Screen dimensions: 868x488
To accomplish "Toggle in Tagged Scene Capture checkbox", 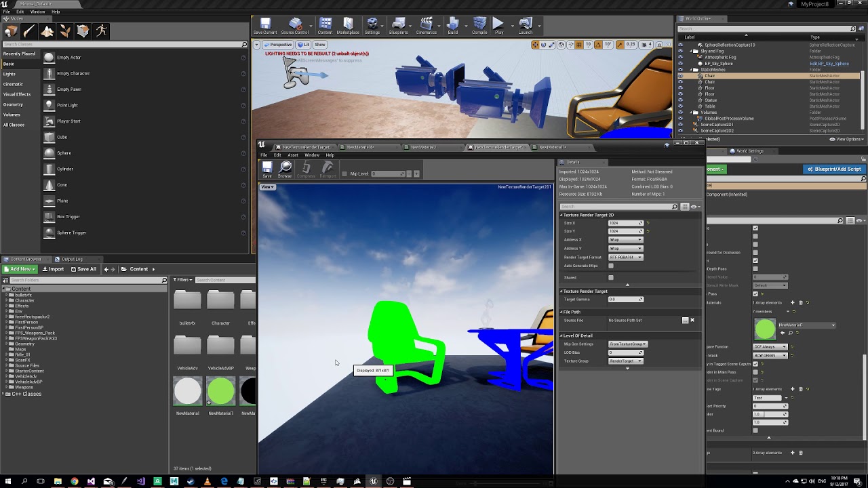I will click(x=755, y=364).
